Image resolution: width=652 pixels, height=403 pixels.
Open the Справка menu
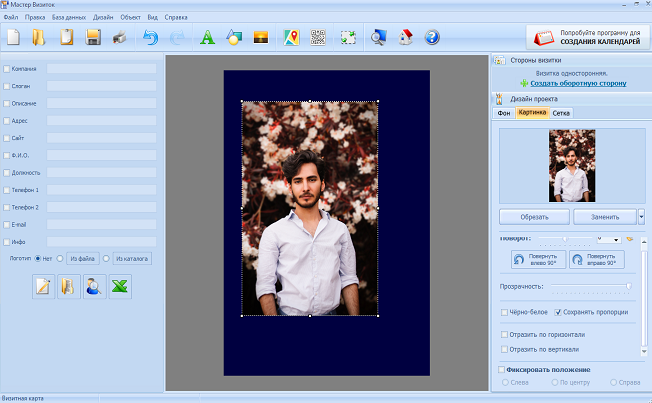(176, 17)
